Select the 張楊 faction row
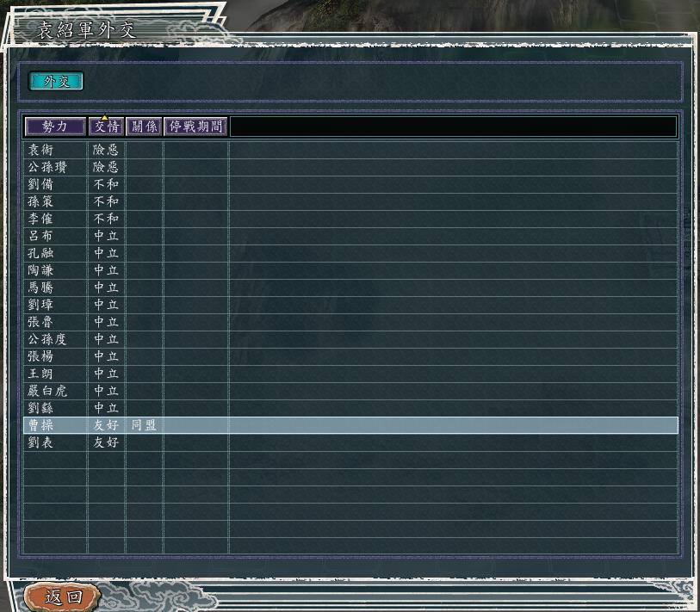The width and height of the screenshot is (700, 612). pyautogui.click(x=350, y=356)
